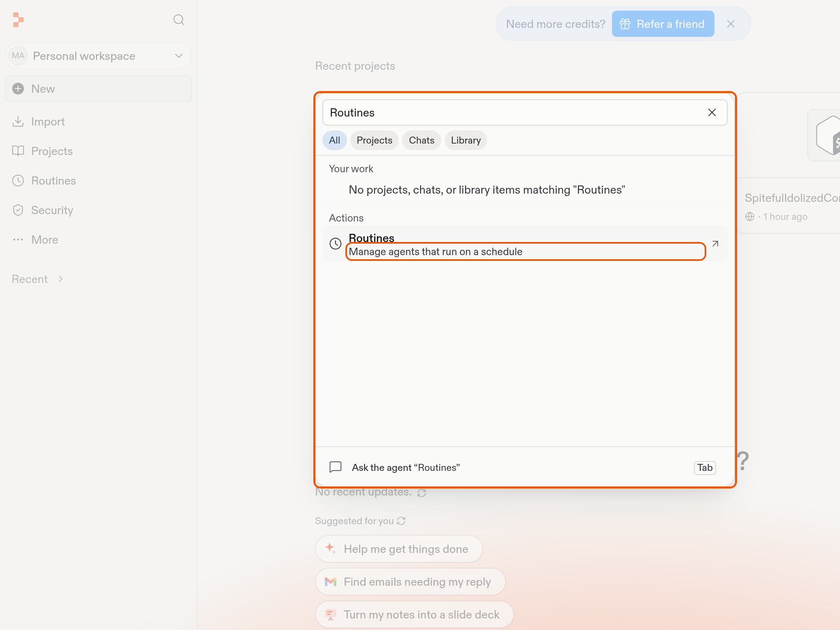Open the Routines action result

tap(525, 244)
